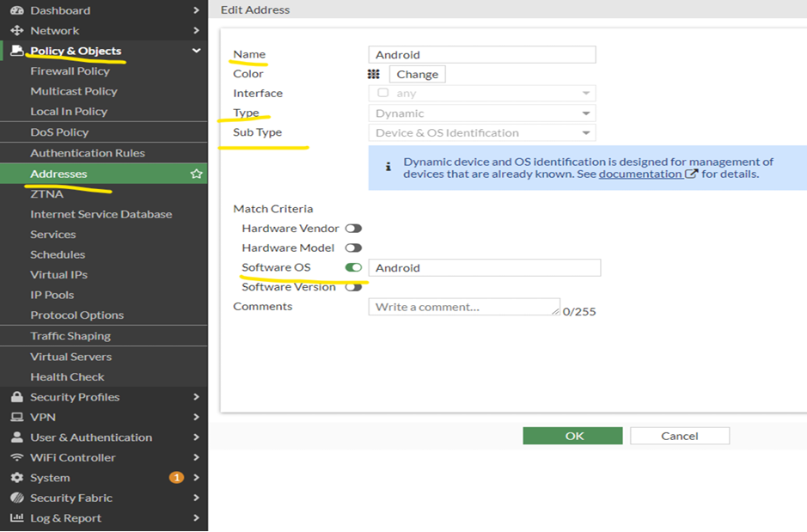Go to DoS Policy
The width and height of the screenshot is (807, 532).
(59, 132)
